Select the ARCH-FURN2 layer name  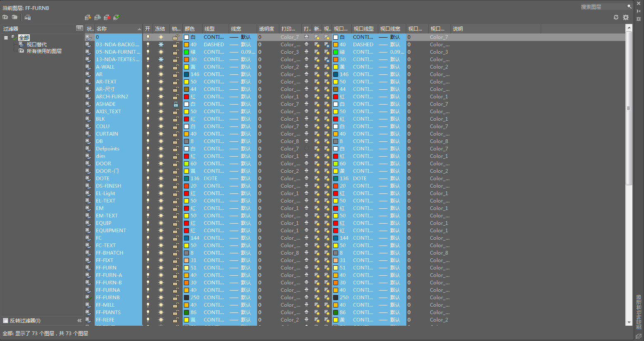[x=112, y=97]
